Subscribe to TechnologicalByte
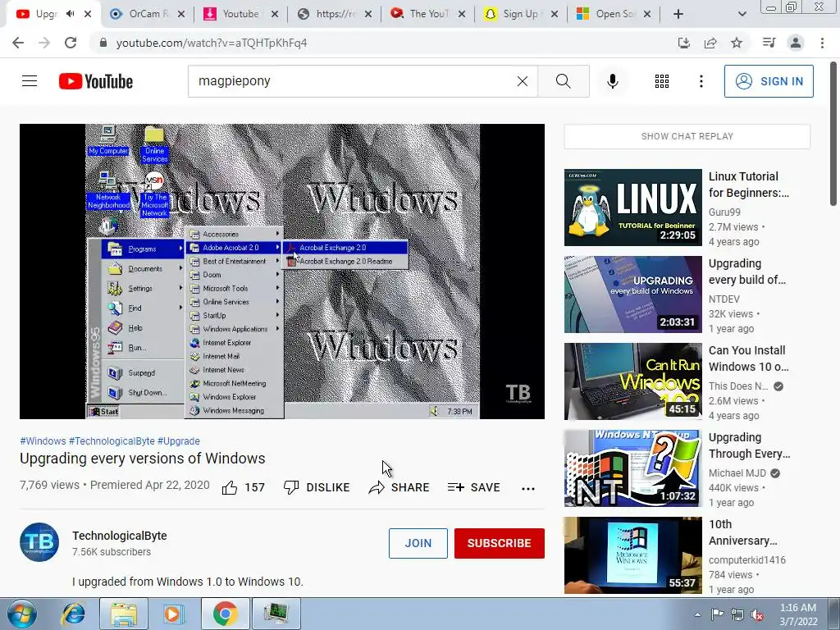840x630 pixels. tap(500, 543)
